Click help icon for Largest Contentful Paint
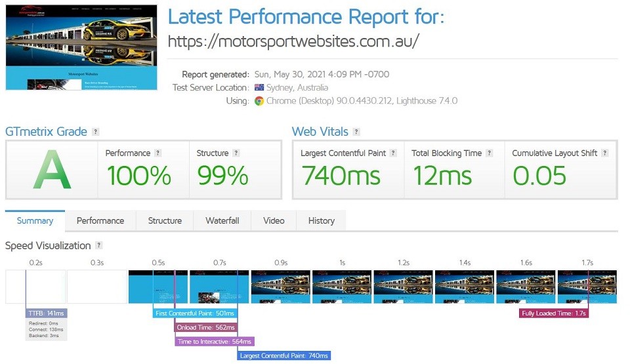630x364 pixels. [393, 153]
